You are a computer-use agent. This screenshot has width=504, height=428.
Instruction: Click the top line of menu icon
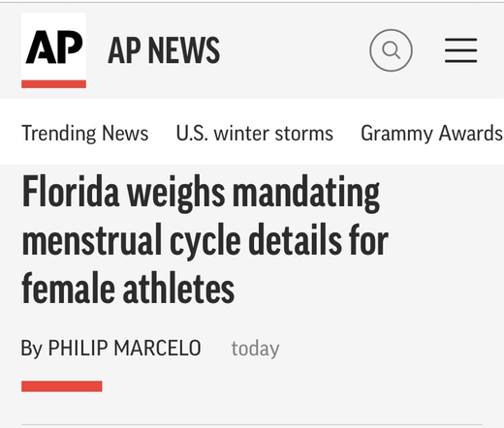click(460, 40)
